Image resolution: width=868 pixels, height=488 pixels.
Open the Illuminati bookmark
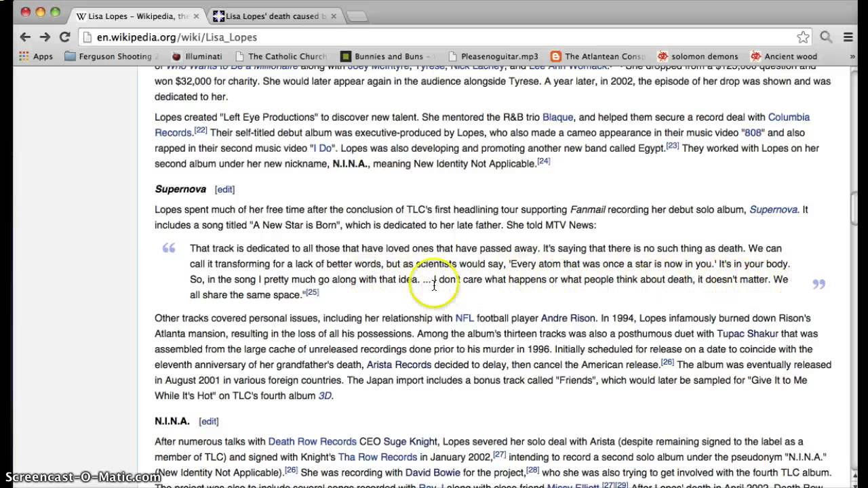pyautogui.click(x=197, y=56)
